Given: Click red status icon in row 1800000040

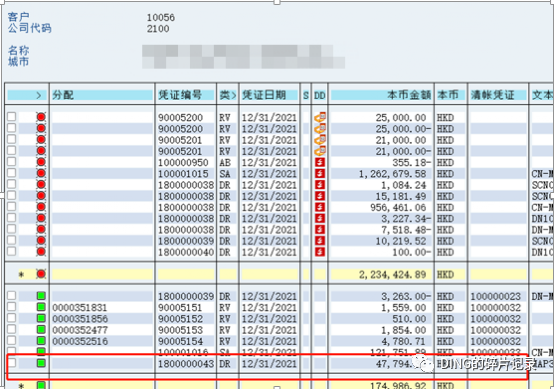Looking at the screenshot, I should tap(41, 252).
